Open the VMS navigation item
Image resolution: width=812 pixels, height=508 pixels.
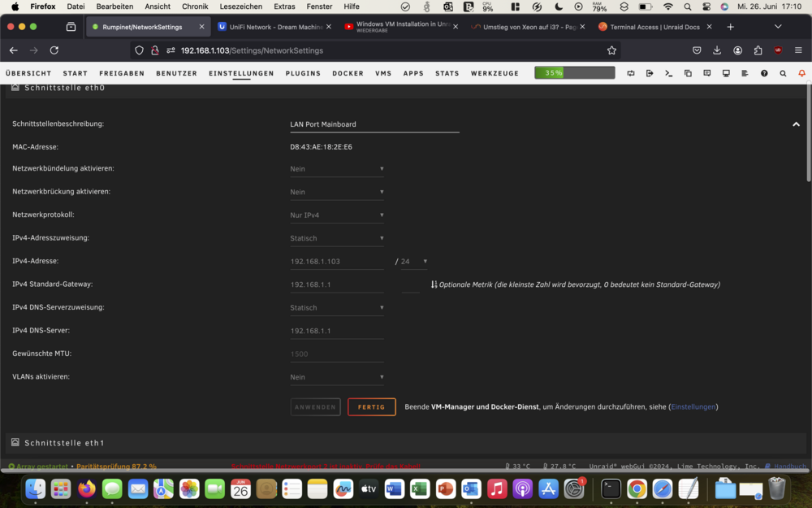[x=383, y=74]
